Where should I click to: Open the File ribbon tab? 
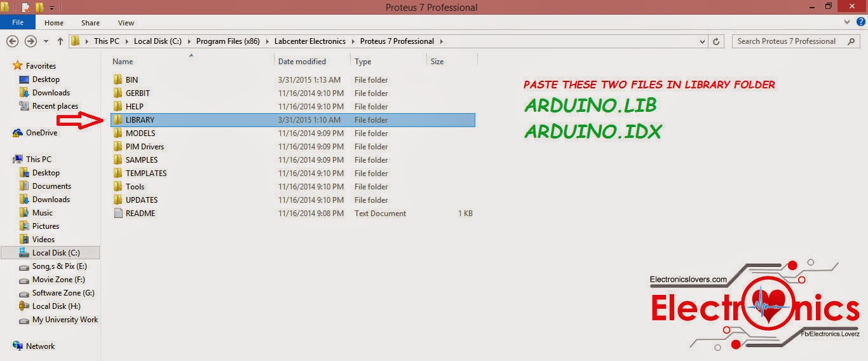[18, 22]
